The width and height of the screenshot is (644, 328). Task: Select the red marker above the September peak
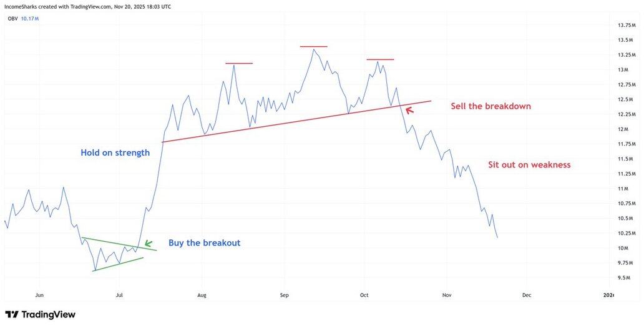coord(313,47)
